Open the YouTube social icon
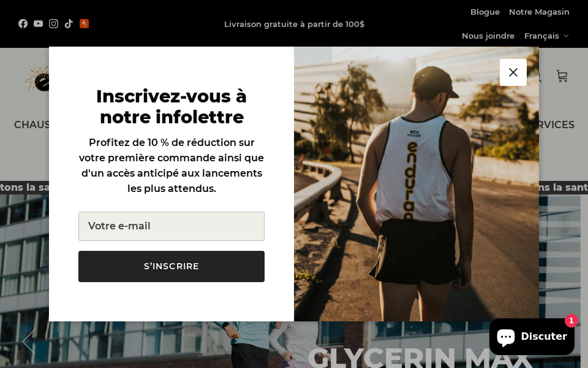Image resolution: width=588 pixels, height=368 pixels. [38, 24]
